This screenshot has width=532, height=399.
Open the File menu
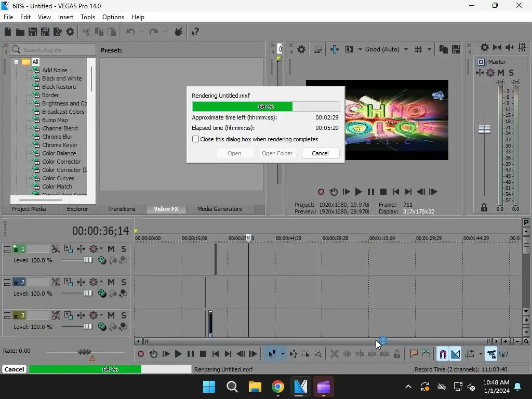coord(8,17)
